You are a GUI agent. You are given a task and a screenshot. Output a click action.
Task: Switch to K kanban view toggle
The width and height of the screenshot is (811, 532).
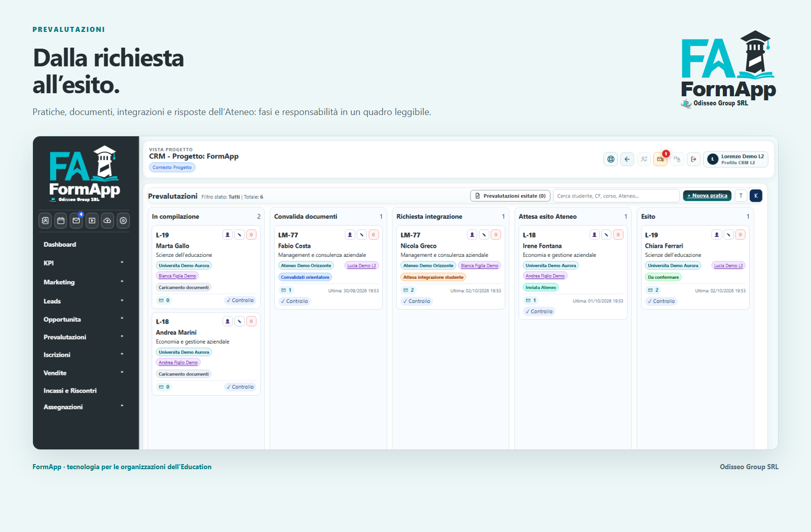click(x=756, y=196)
